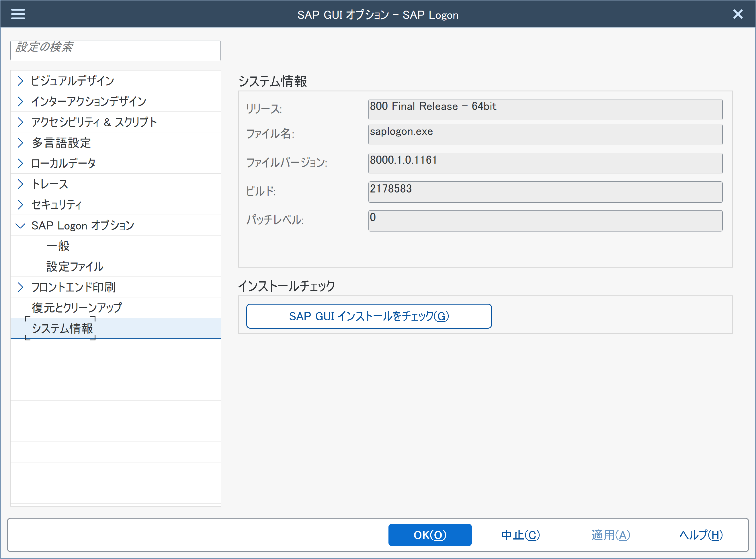
Task: Open the 設定ファイル tree item
Action: click(x=75, y=267)
